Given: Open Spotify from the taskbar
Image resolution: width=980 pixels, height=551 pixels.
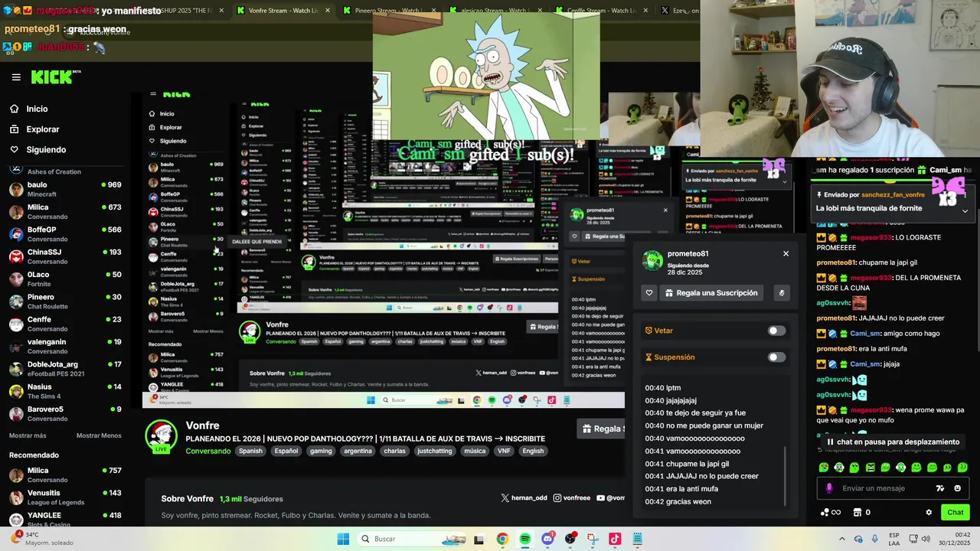Looking at the screenshot, I should click(x=525, y=539).
